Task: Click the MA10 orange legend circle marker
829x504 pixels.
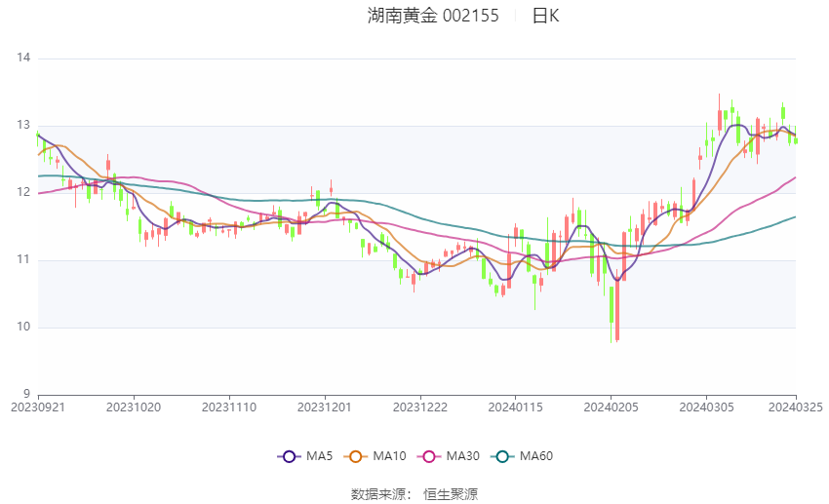Action: (356, 456)
